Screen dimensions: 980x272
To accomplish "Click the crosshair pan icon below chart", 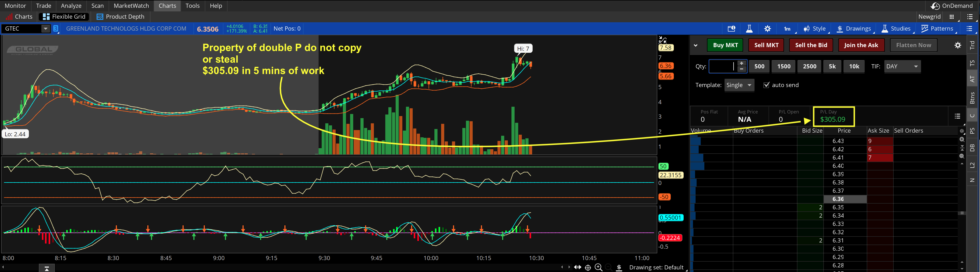I will click(588, 267).
